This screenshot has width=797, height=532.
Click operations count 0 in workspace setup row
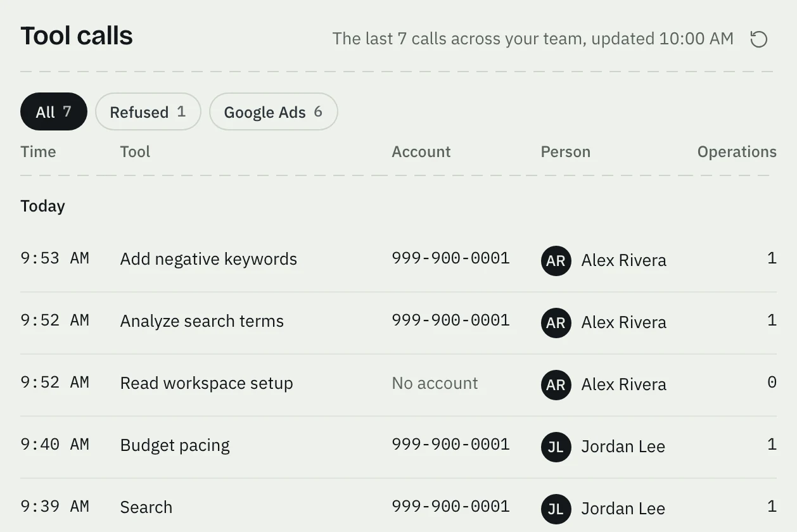coord(772,383)
